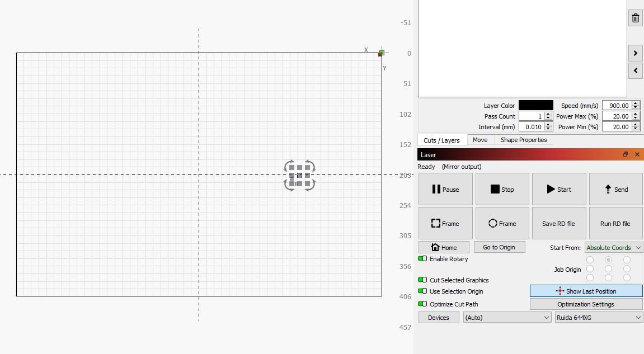The width and height of the screenshot is (644, 354).
Task: Open the Shape Properties tab
Action: pos(524,140)
